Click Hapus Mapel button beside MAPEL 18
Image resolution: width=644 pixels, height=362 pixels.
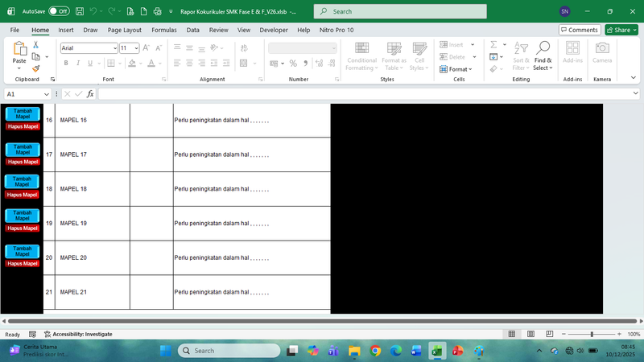pyautogui.click(x=23, y=195)
